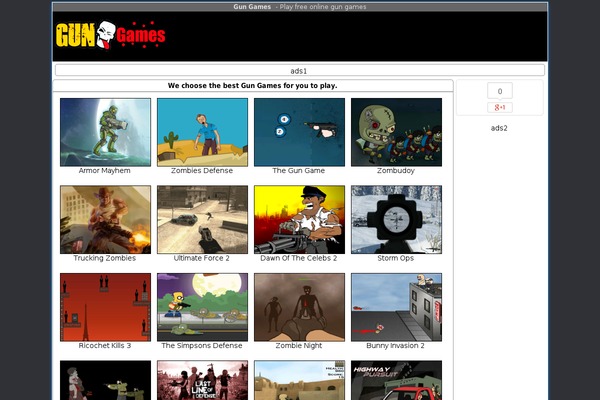Click the Bunny Invasion 2 text link

(x=395, y=346)
